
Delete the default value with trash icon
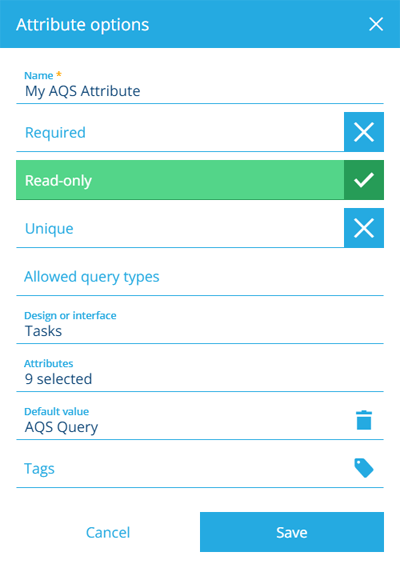pyautogui.click(x=364, y=420)
